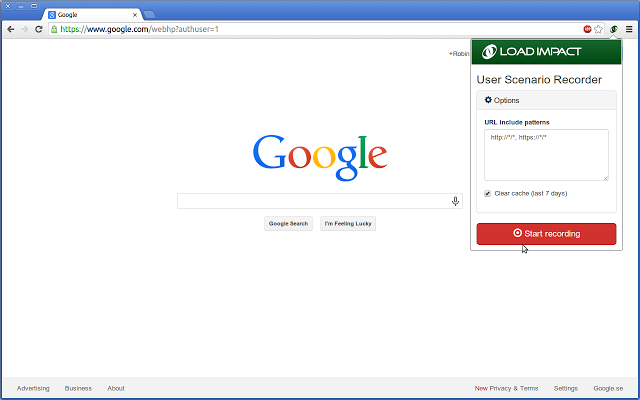Open the Business footer link
This screenshot has width=640, height=400.
[x=78, y=388]
